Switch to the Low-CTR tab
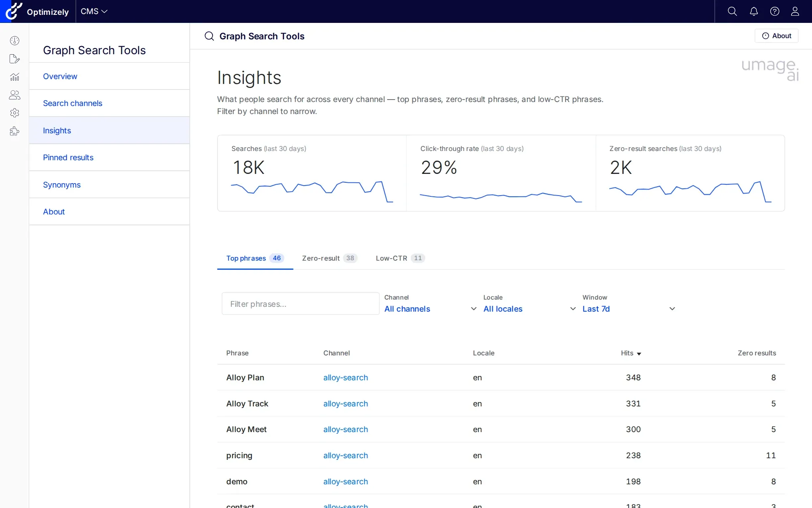The height and width of the screenshot is (508, 812). [x=400, y=258]
